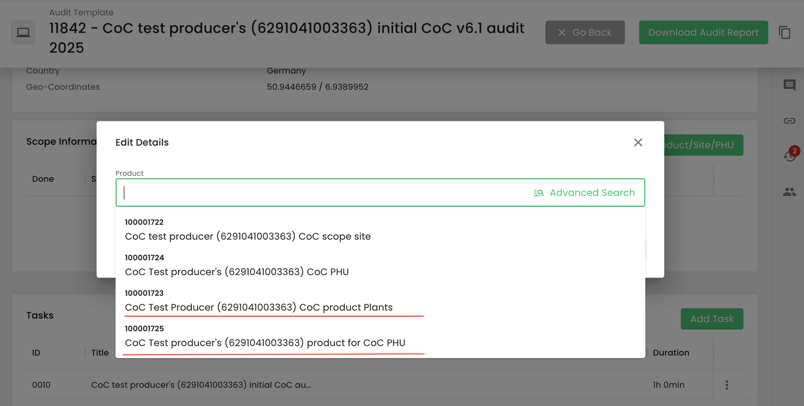Click the laptop icon next to Audit Template

[23, 33]
